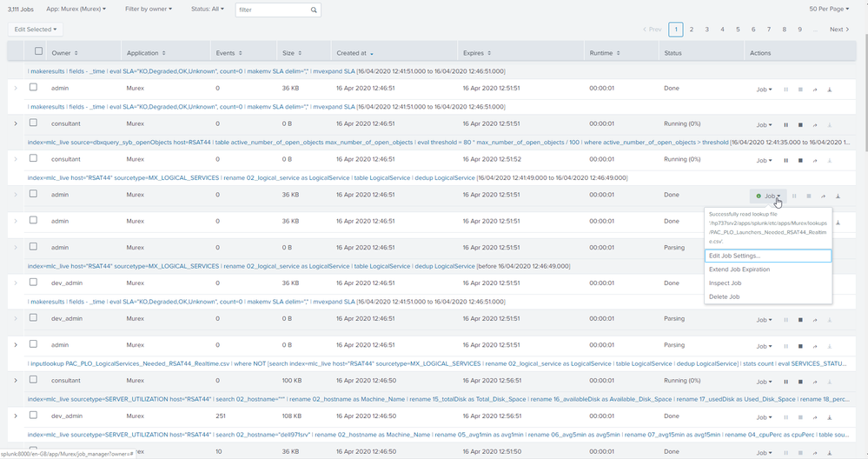Screen dimensions: 868x459
Task: Share the consultant job expiring at 12:51:52
Action: (x=815, y=161)
